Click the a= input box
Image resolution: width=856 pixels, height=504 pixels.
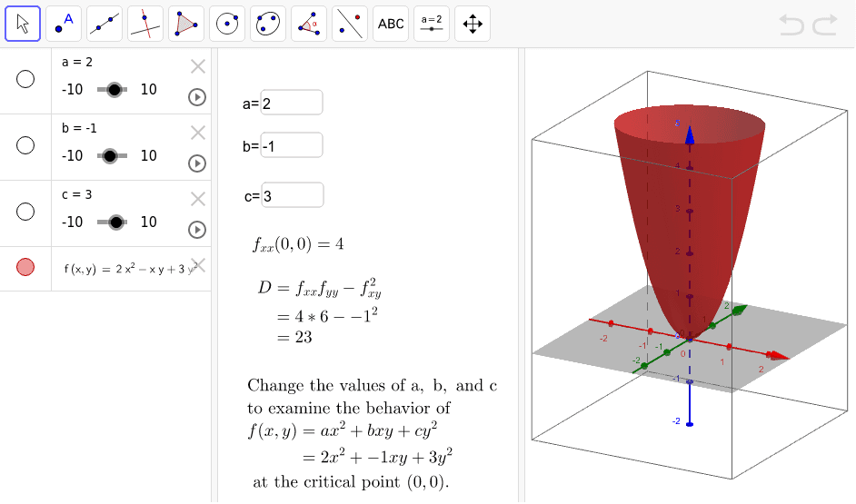(x=292, y=103)
